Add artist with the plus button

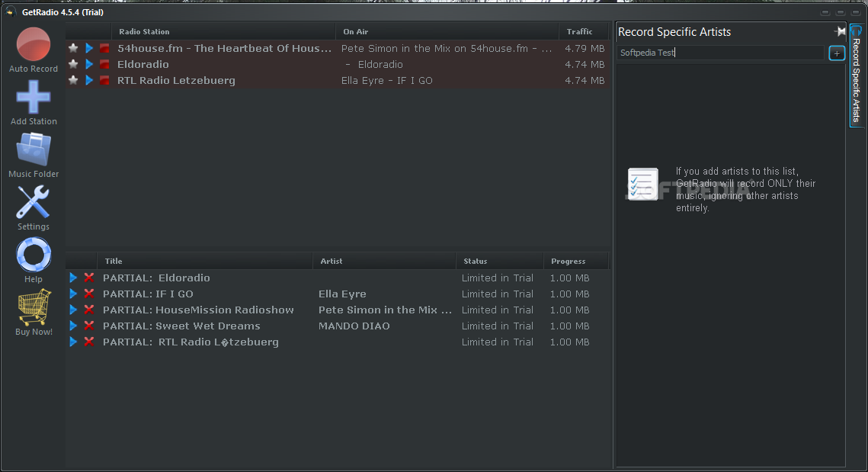coord(837,53)
